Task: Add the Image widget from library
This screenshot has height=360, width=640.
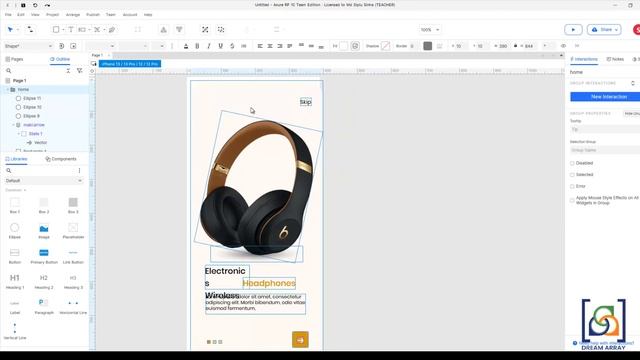Action: (44, 231)
